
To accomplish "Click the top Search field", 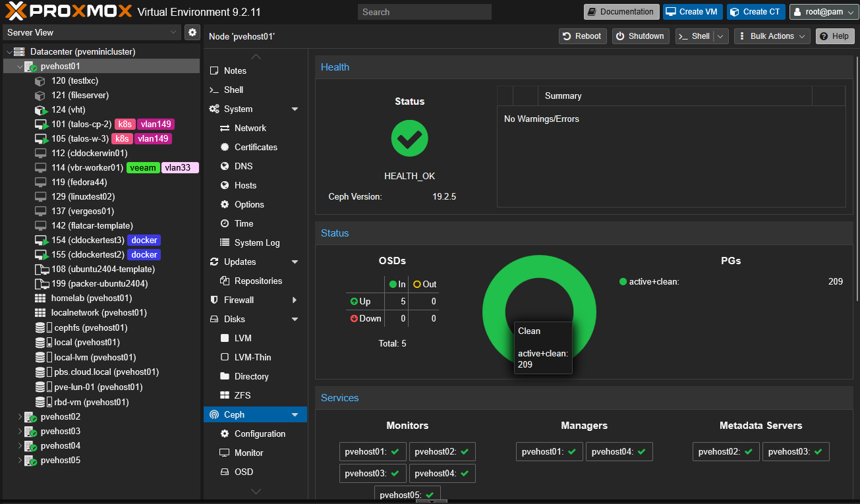I will [425, 12].
